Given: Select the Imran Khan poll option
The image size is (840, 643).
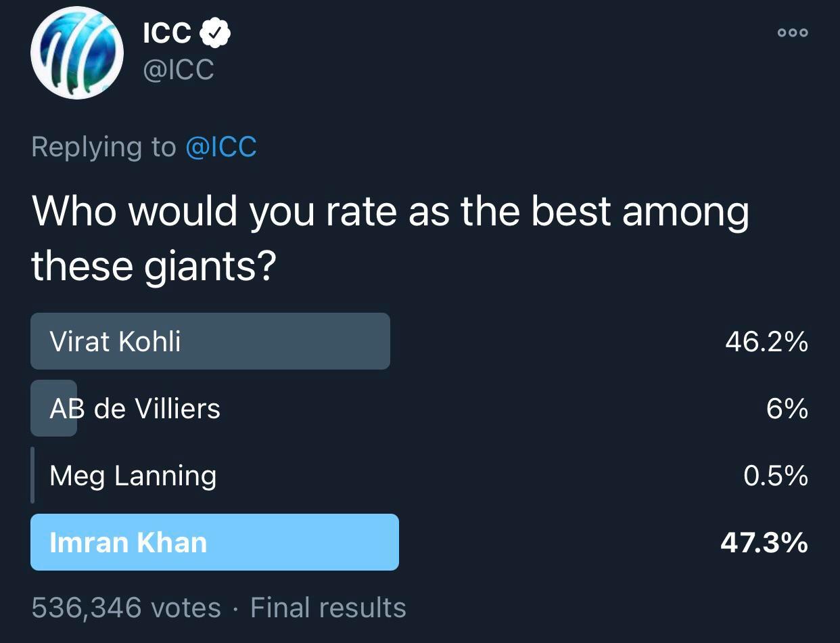Looking at the screenshot, I should 214,542.
